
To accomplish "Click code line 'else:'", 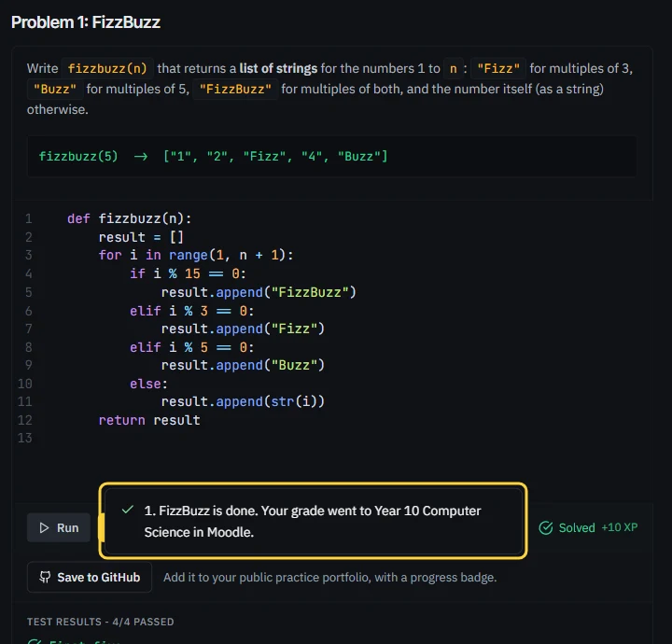I will 148,384.
